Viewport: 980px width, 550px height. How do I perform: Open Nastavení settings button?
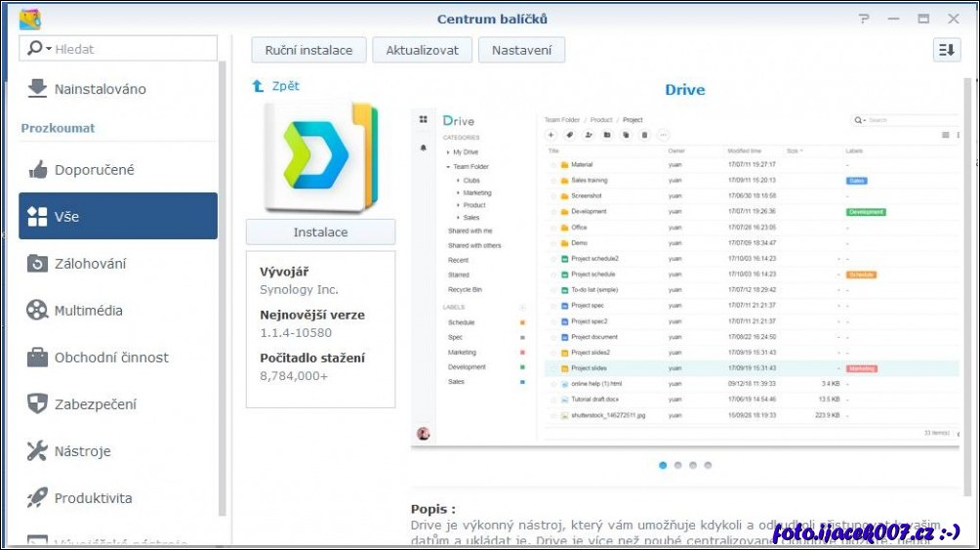pyautogui.click(x=521, y=50)
